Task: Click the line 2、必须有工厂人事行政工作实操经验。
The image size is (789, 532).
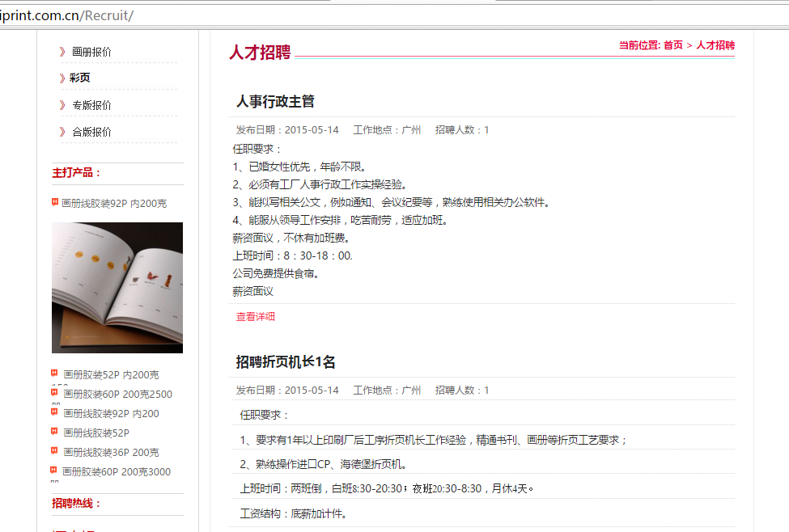Action: (320, 185)
